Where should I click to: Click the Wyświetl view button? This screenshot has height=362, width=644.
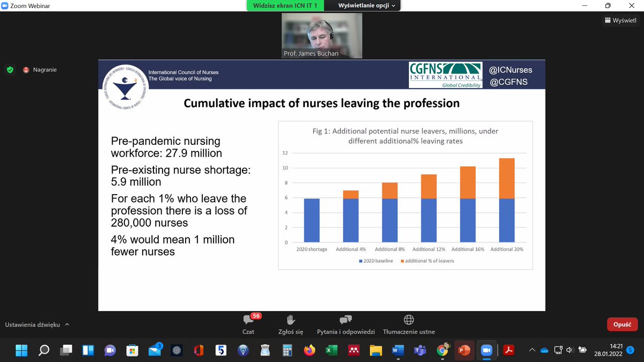620,20
